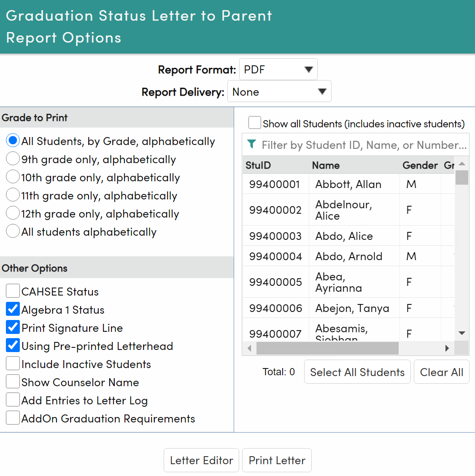This screenshot has width=475, height=476.
Task: Click the scrollbar up arrow in the student list
Action: pyautogui.click(x=462, y=163)
